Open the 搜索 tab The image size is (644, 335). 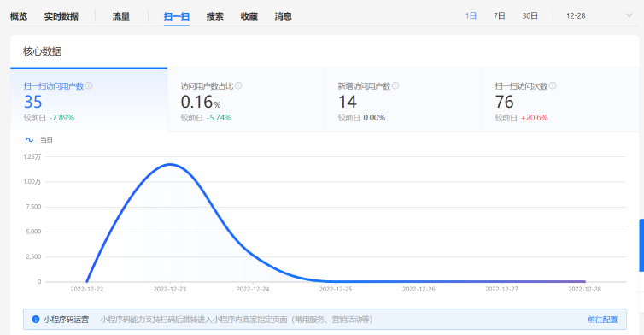(214, 16)
